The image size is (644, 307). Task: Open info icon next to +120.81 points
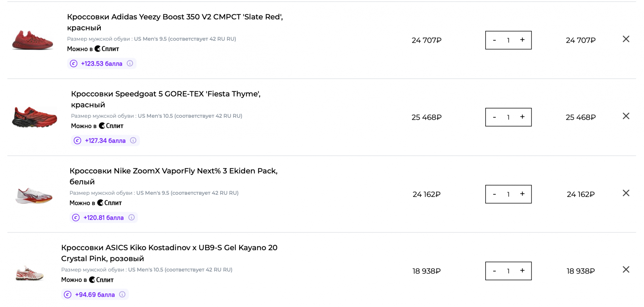coord(131,217)
